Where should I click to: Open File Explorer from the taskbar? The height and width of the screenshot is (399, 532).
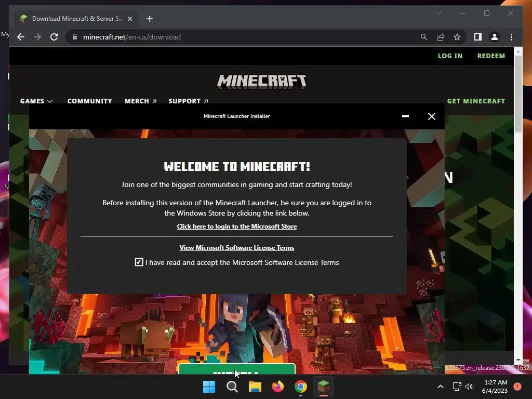[255, 387]
